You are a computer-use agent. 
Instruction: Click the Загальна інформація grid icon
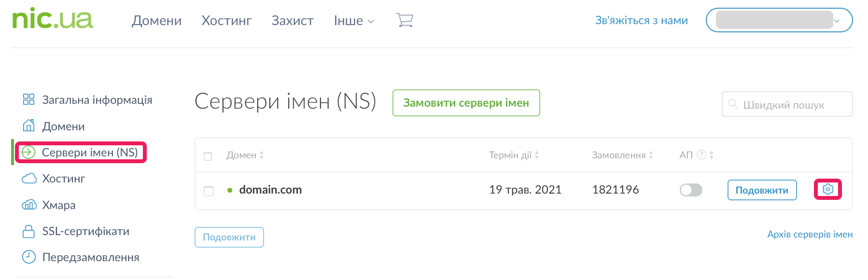pos(29,99)
